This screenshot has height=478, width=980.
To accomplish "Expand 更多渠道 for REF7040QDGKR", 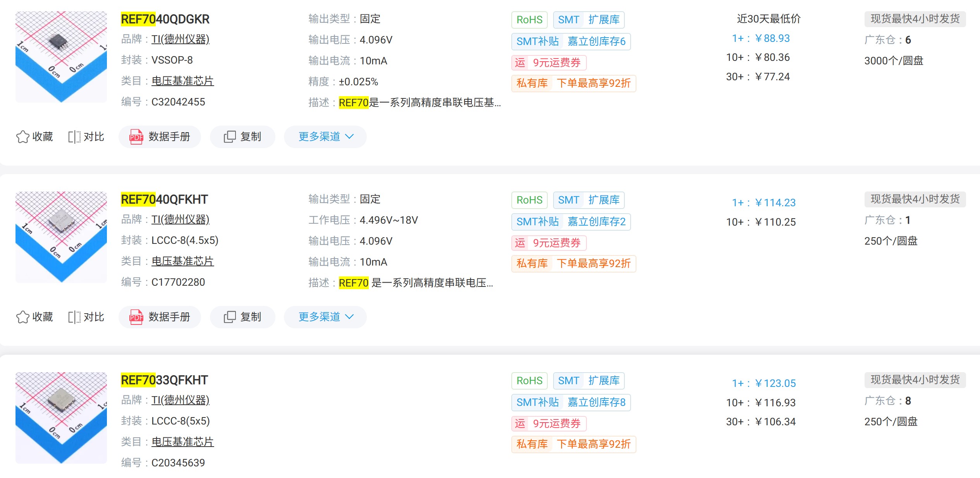I will coord(325,136).
